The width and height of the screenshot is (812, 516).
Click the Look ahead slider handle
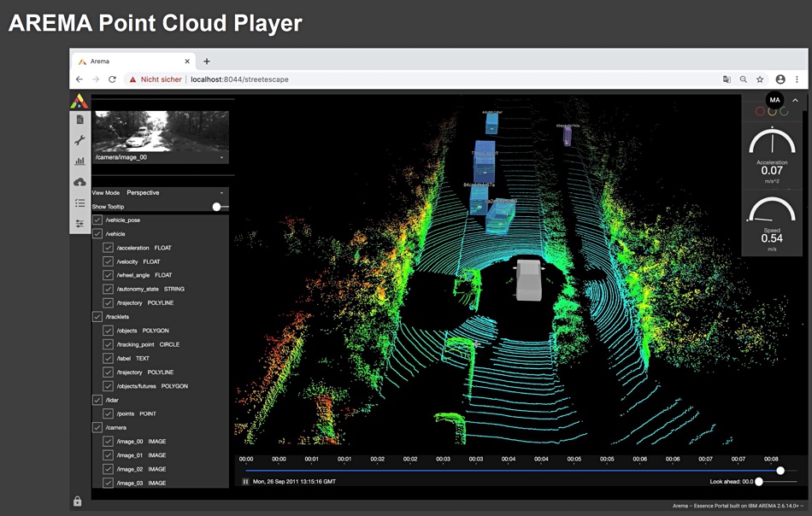[x=759, y=482]
